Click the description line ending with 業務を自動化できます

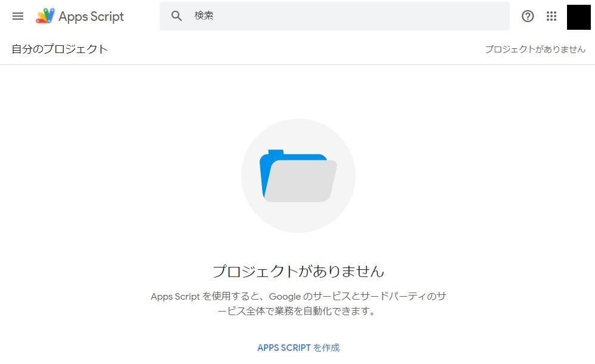(298, 311)
